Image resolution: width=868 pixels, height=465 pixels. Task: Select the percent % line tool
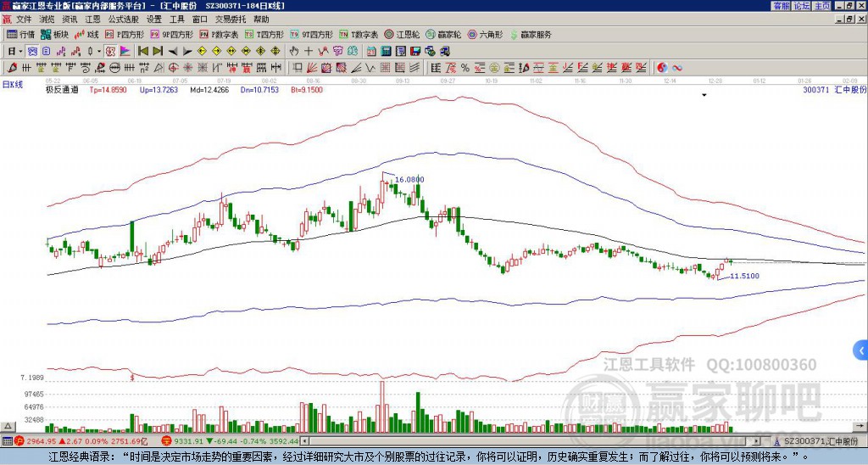point(465,68)
